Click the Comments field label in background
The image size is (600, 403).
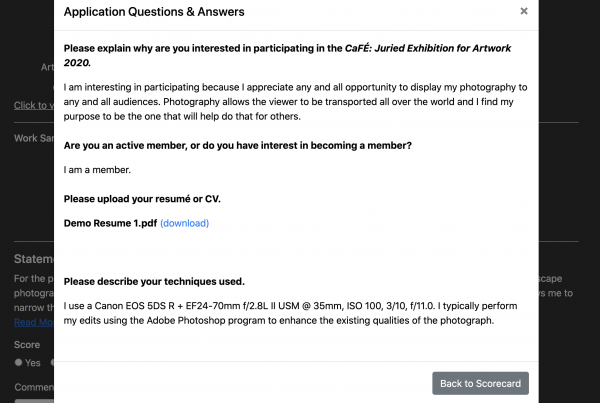[x=34, y=387]
